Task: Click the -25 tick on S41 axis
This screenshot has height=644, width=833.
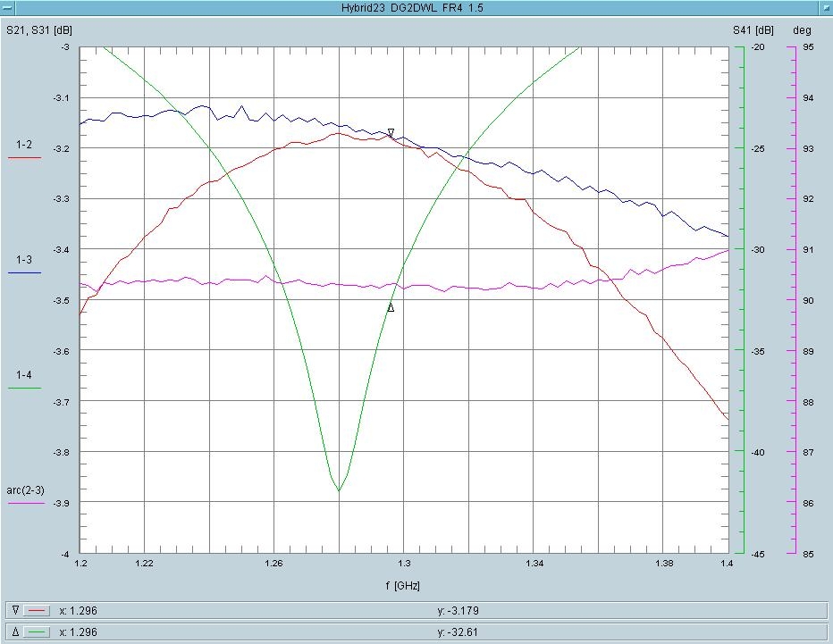Action: point(758,148)
